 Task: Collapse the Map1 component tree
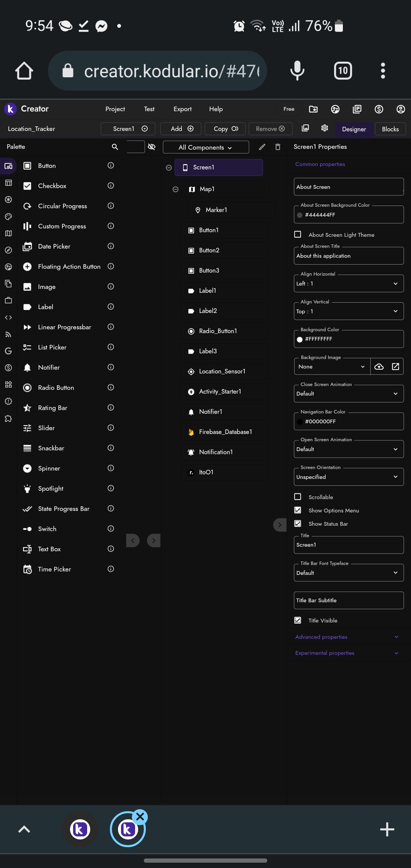tap(175, 189)
